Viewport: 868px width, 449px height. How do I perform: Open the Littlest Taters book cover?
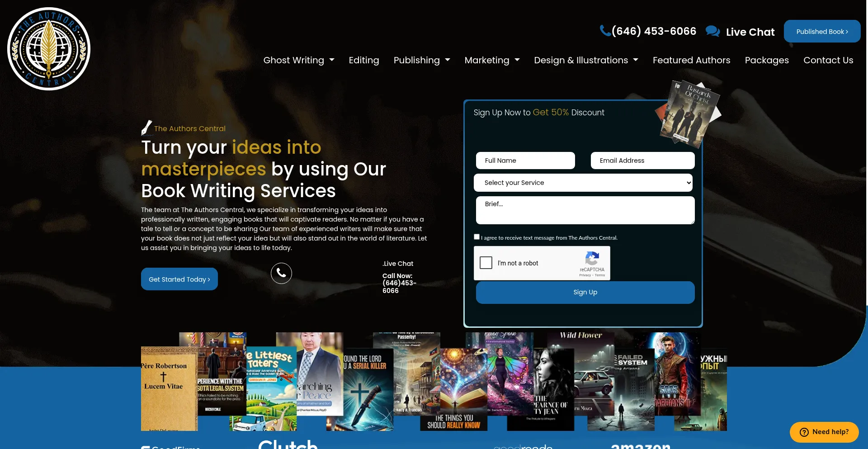tap(270, 389)
